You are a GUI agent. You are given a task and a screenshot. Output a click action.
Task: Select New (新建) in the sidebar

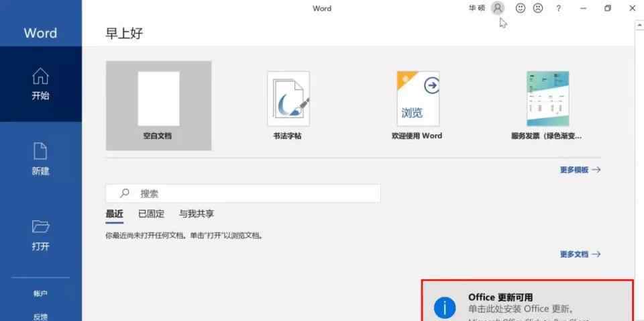pyautogui.click(x=41, y=159)
